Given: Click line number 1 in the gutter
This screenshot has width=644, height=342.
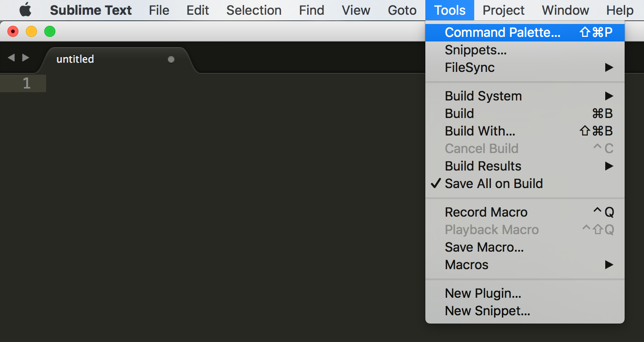Looking at the screenshot, I should point(26,83).
